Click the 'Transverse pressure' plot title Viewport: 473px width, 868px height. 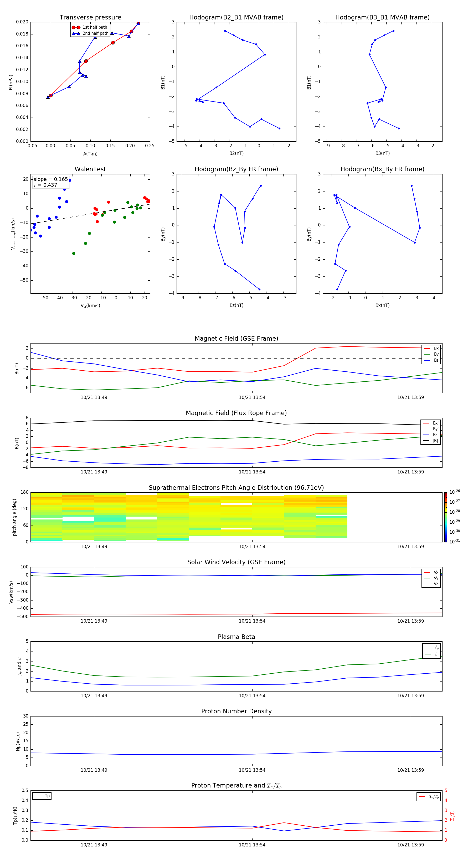coord(90,18)
